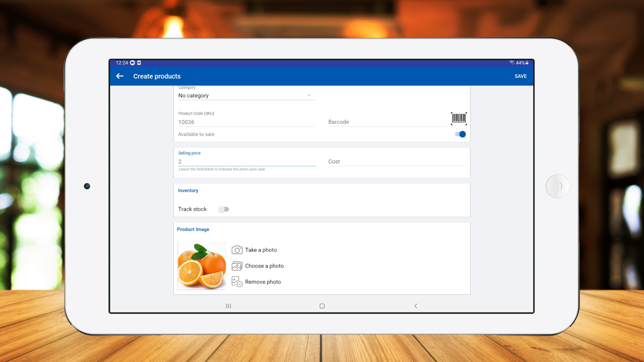The image size is (644, 362).
Task: Click the Cost input field
Action: coord(396,162)
